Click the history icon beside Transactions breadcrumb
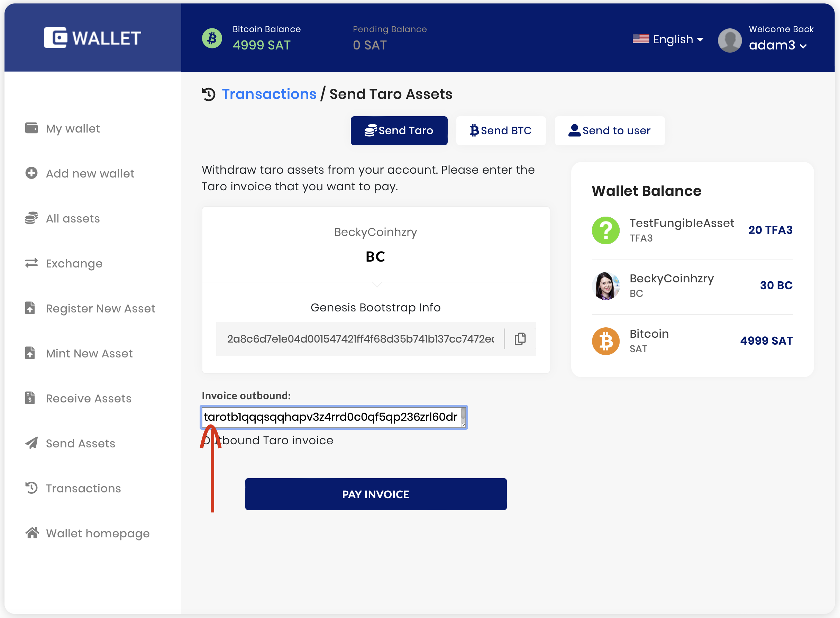840x618 pixels. [x=209, y=94]
